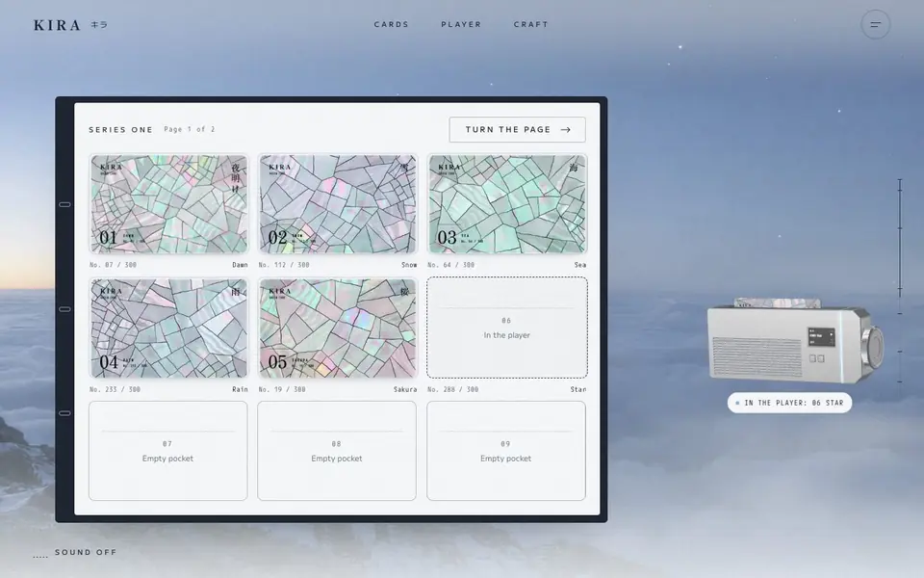This screenshot has height=578, width=924.
Task: Open the PLAYER navigation item
Action: [461, 24]
